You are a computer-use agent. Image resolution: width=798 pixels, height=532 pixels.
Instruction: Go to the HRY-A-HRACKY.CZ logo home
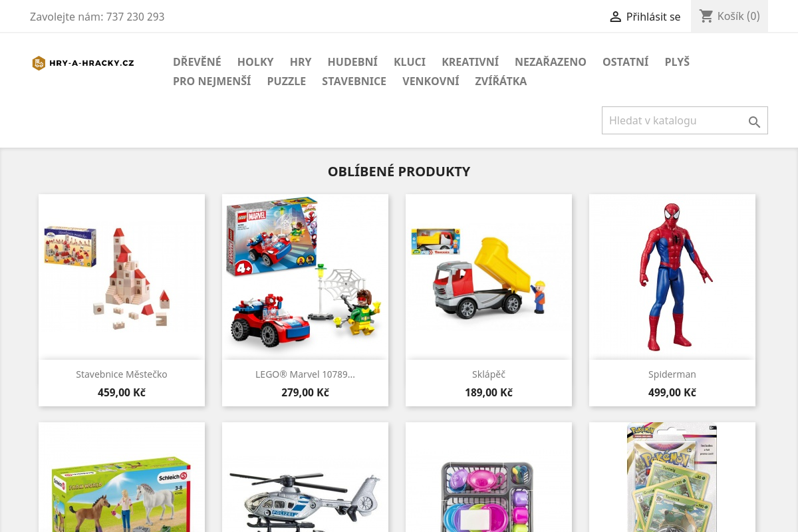click(x=83, y=63)
